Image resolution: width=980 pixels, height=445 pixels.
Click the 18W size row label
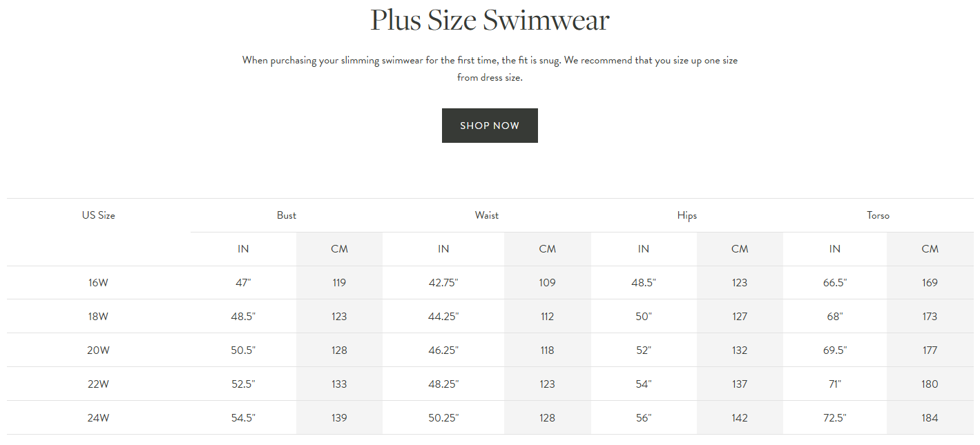click(x=98, y=316)
